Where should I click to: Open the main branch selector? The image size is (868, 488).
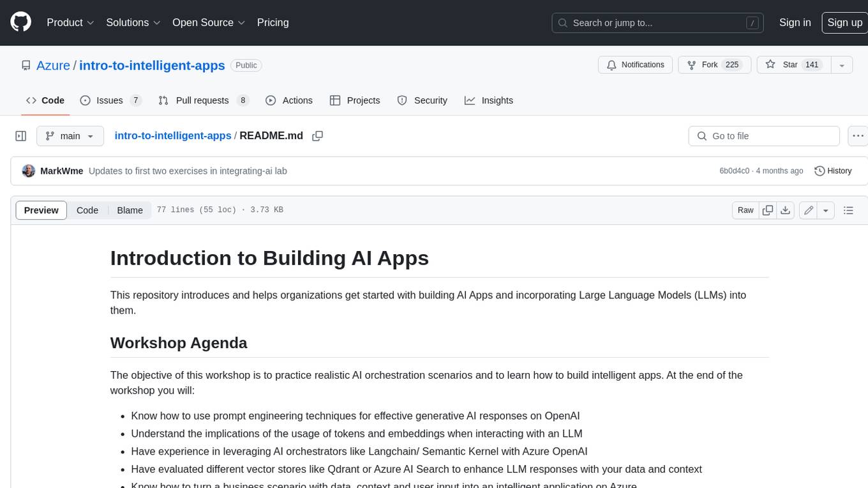(70, 136)
